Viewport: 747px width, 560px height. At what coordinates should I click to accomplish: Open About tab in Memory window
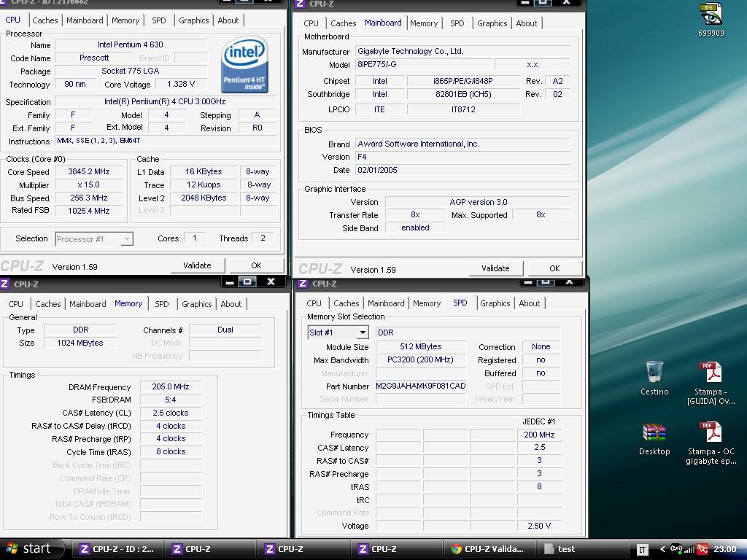(x=231, y=304)
